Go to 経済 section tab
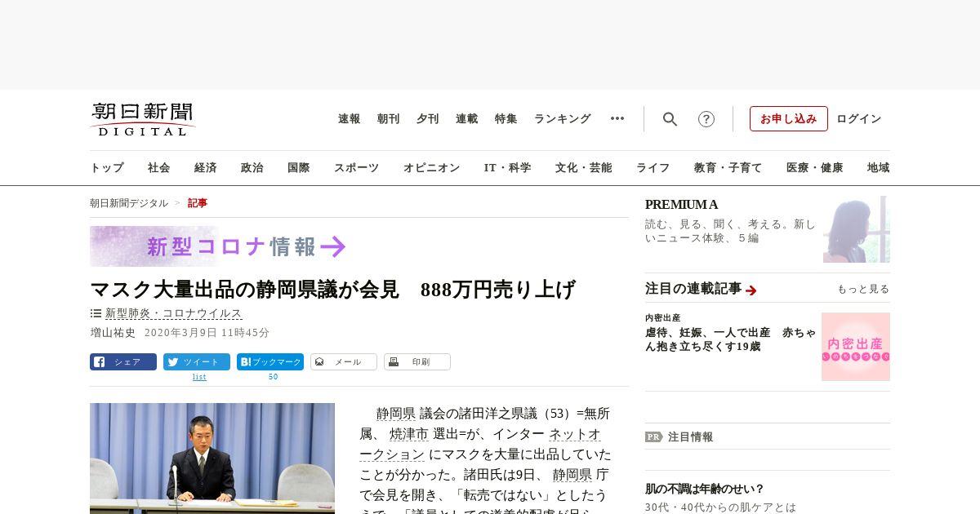 pyautogui.click(x=206, y=168)
